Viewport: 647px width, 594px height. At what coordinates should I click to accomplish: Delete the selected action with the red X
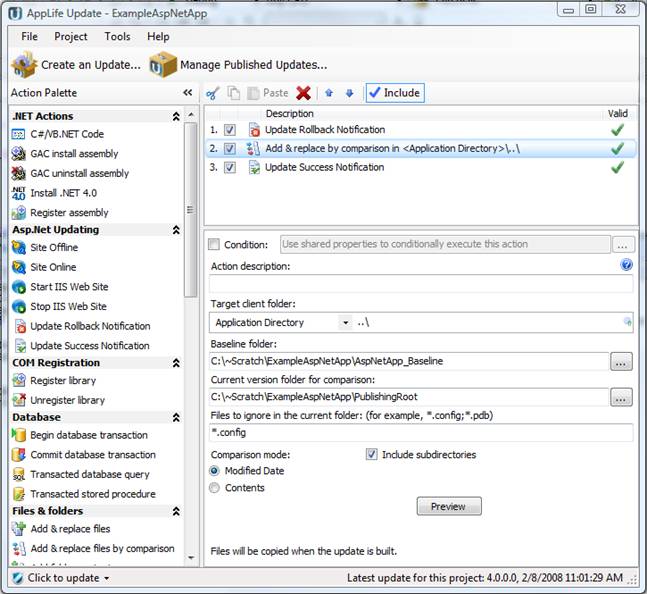(303, 93)
